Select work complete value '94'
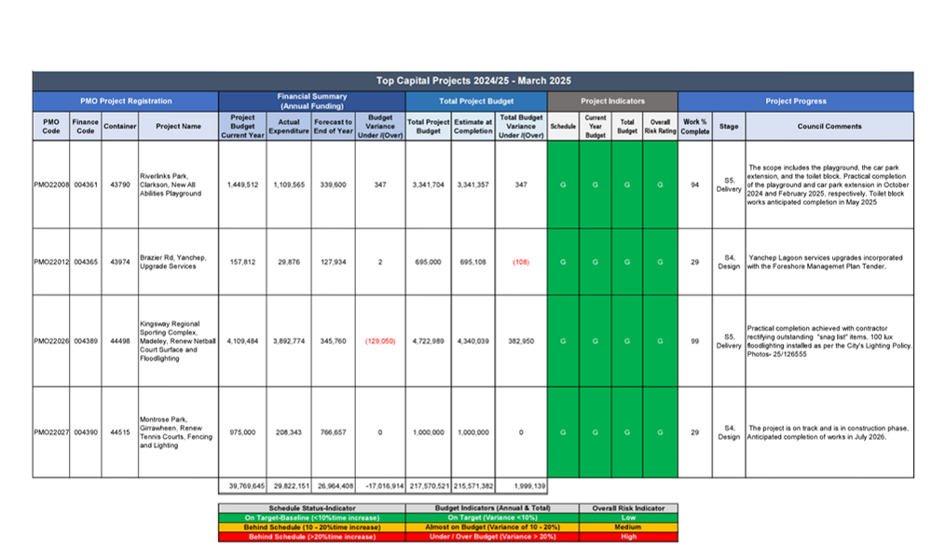This screenshot has height=560, width=945. click(x=695, y=185)
